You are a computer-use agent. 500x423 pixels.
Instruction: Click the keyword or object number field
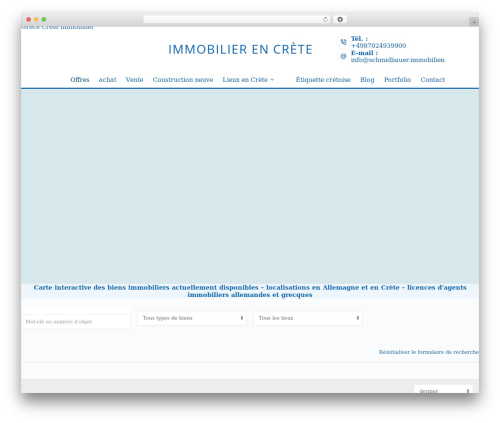(x=76, y=322)
